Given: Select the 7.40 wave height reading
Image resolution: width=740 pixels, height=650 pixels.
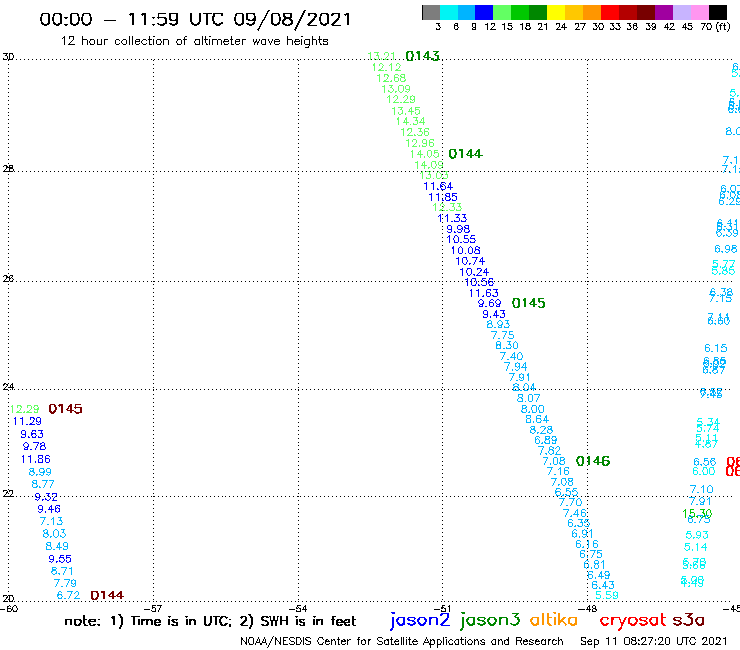Looking at the screenshot, I should pyautogui.click(x=512, y=356).
